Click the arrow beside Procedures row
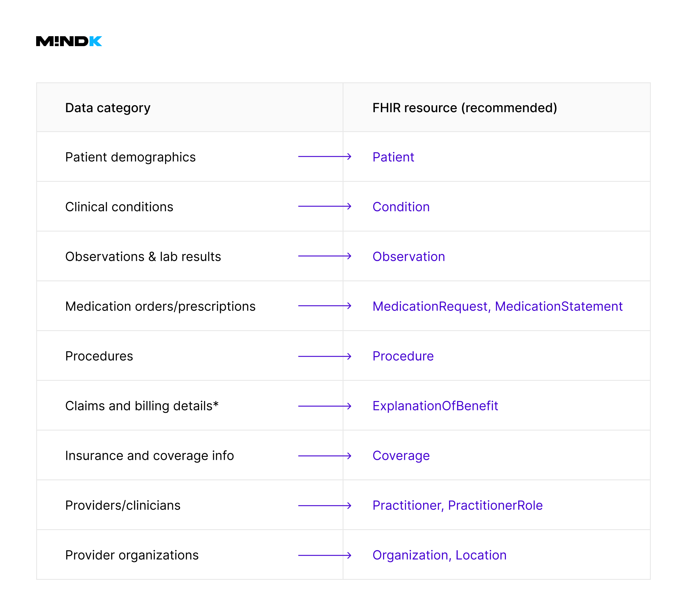This screenshot has width=687, height=616. click(x=325, y=356)
